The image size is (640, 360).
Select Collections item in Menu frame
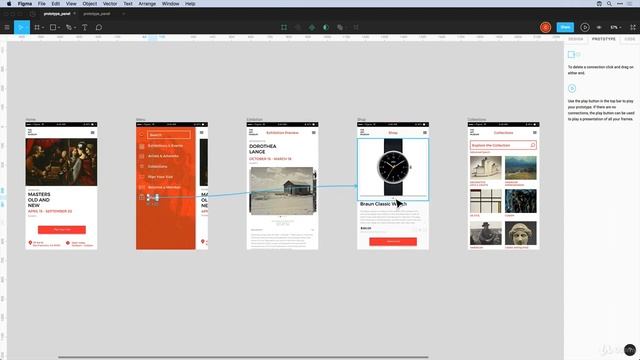coord(157,167)
